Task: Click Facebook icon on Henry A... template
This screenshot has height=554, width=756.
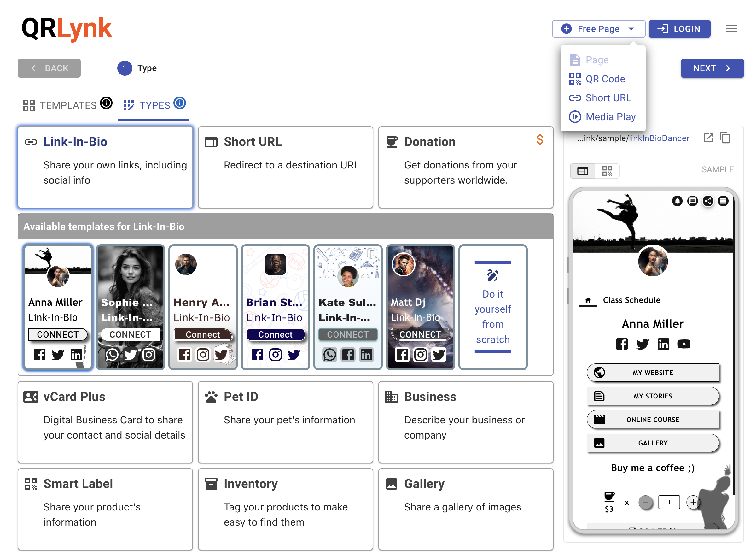Action: [184, 355]
